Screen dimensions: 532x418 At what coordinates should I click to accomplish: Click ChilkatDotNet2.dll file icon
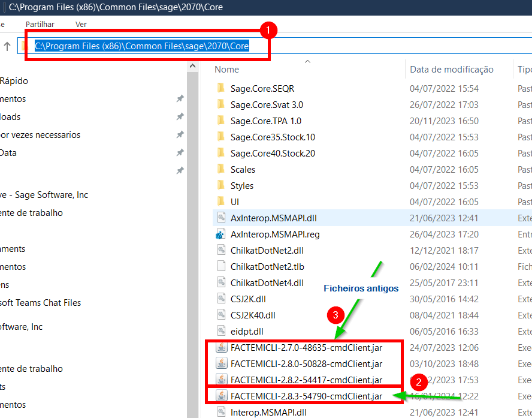pos(221,250)
